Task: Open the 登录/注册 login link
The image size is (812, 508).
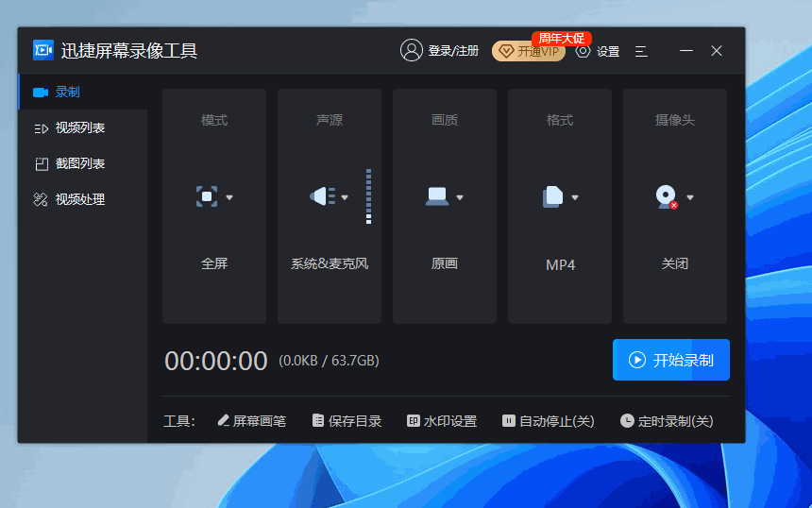Action: [453, 51]
